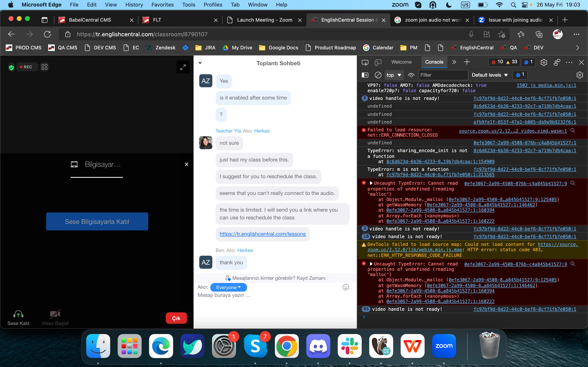588x367 pixels.
Task: Open Slack from the dock
Action: pyautogui.click(x=349, y=346)
